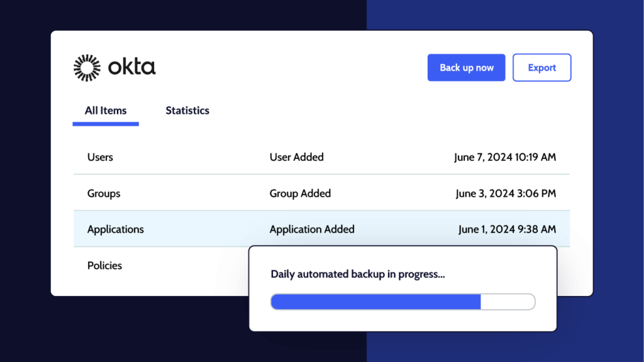Click the highlighted Applications row label
Screen dimensions: 644x362
116,229
